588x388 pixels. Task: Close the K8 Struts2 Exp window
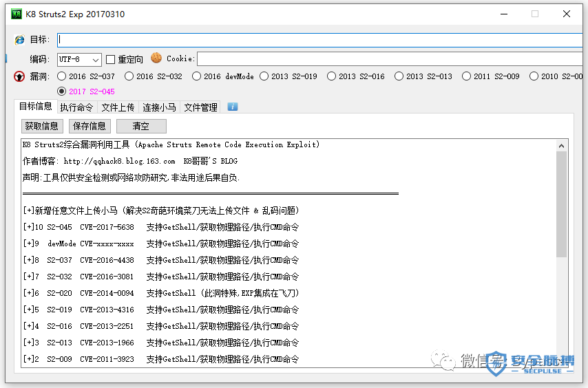(567, 14)
